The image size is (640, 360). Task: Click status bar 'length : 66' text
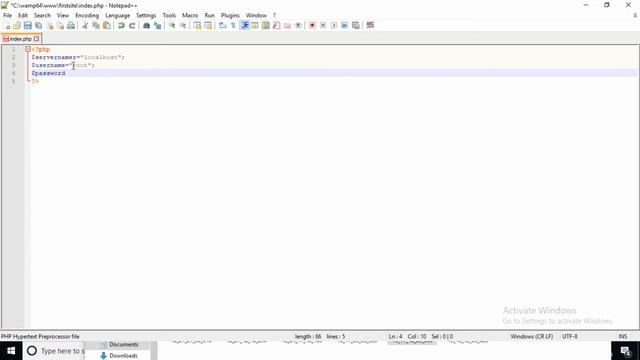(x=308, y=337)
